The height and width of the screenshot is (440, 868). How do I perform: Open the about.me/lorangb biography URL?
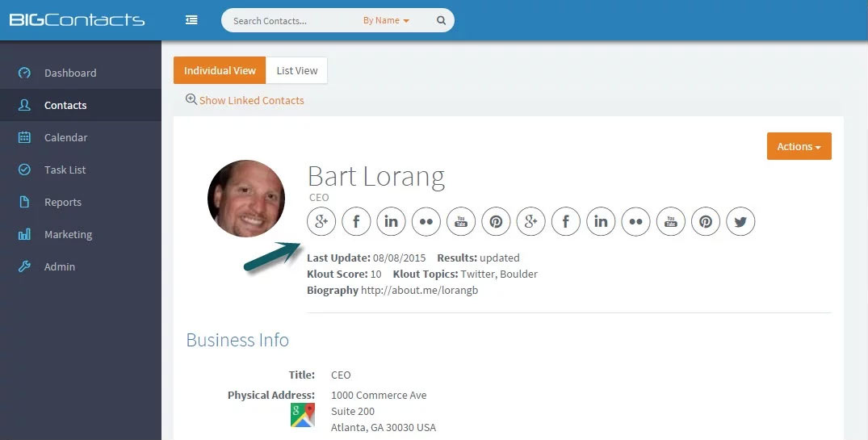coord(419,290)
